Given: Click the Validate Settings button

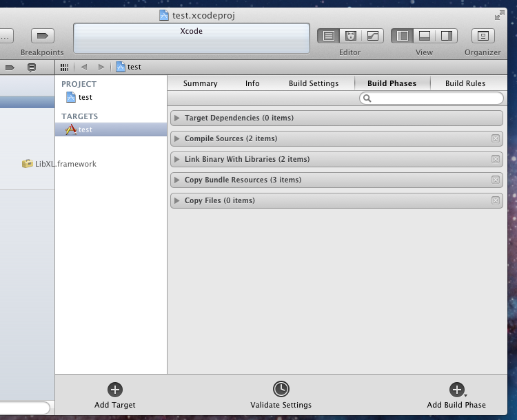Looking at the screenshot, I should (281, 395).
